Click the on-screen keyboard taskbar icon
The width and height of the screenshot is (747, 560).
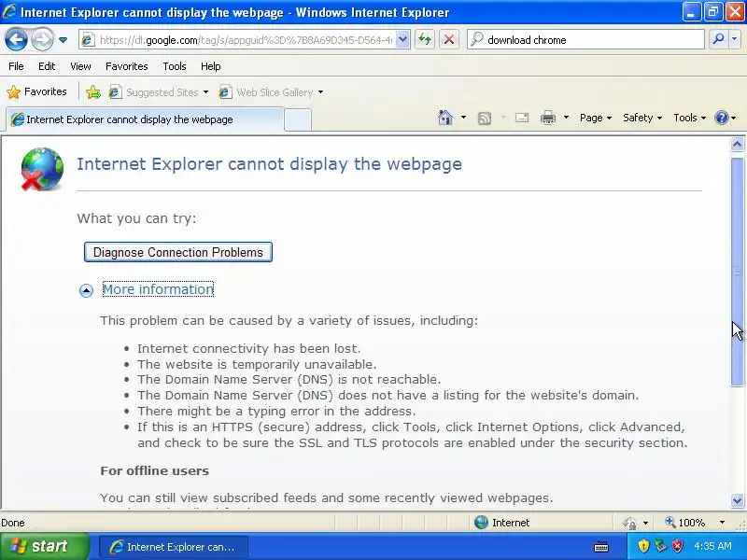pyautogui.click(x=601, y=547)
